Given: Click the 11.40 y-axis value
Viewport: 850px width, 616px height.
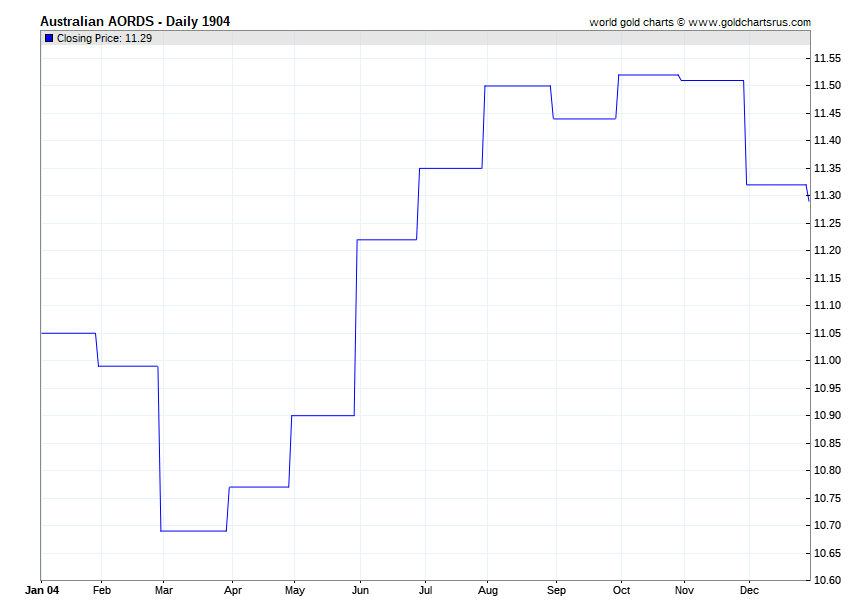Looking at the screenshot, I should coord(827,140).
